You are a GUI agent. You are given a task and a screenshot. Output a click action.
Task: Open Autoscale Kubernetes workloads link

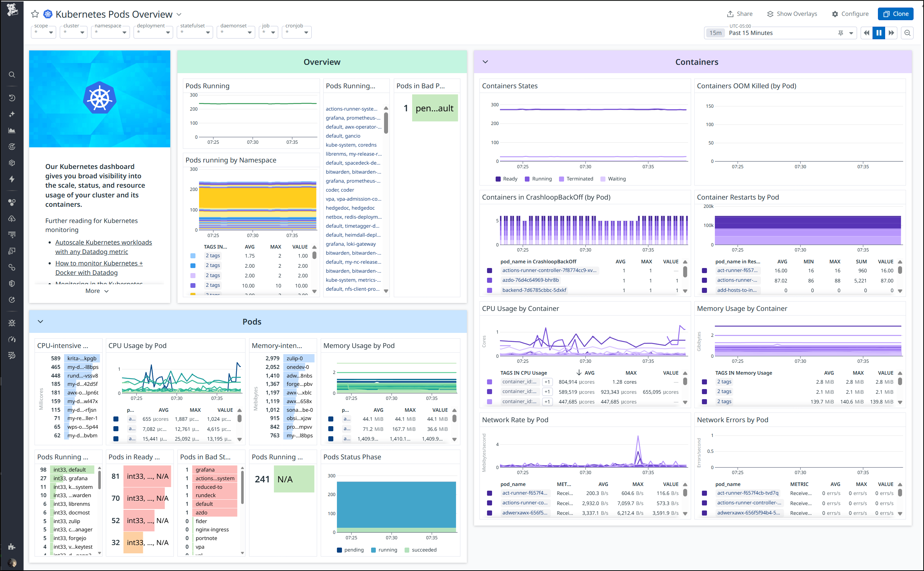(x=104, y=247)
